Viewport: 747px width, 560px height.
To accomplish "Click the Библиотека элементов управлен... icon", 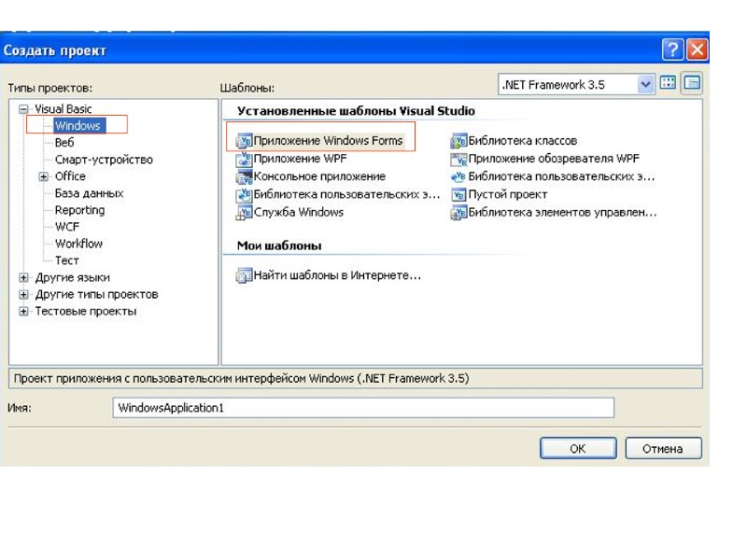I will coord(458,213).
